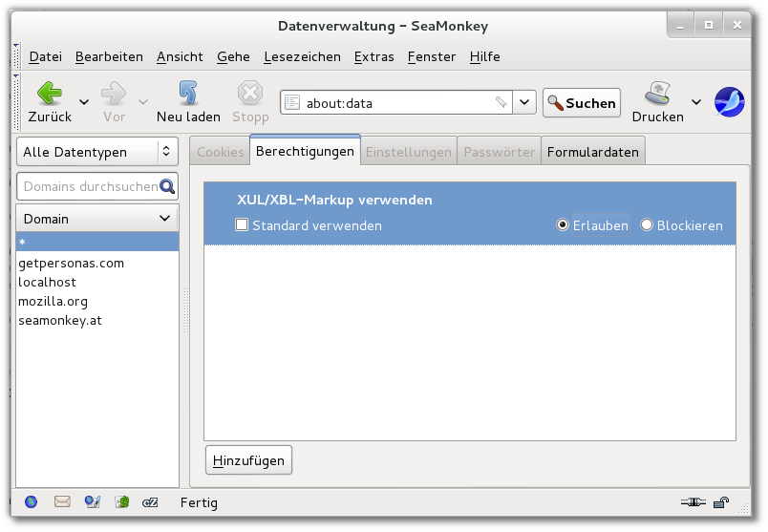Viewport: 768px width, 532px height.
Task: Open the Zurück history dropdown arrow
Action: pyautogui.click(x=84, y=102)
